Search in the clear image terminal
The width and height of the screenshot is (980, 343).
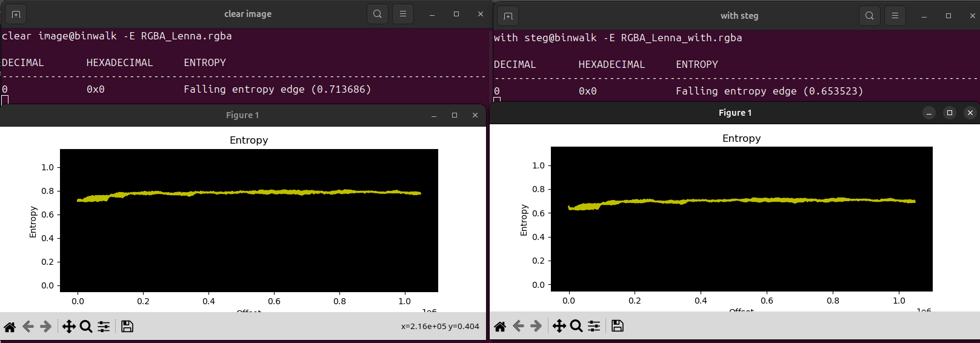click(378, 14)
